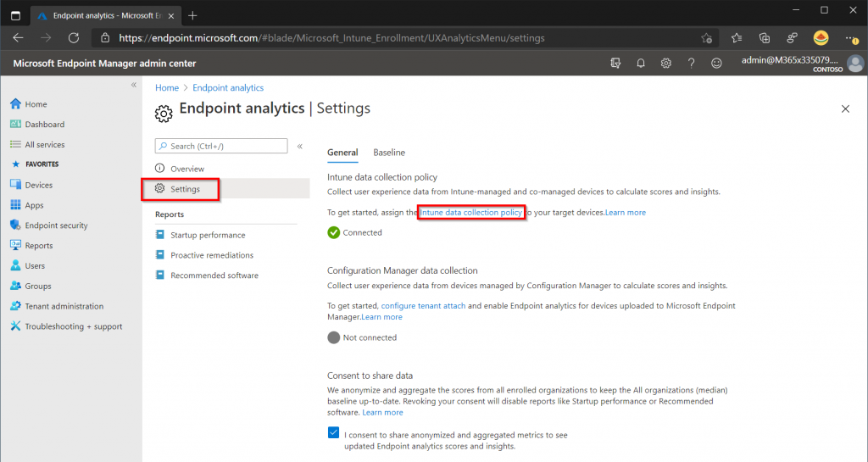Image resolution: width=868 pixels, height=462 pixels.
Task: Collapse the Endpoint analytics blade menu
Action: click(299, 146)
